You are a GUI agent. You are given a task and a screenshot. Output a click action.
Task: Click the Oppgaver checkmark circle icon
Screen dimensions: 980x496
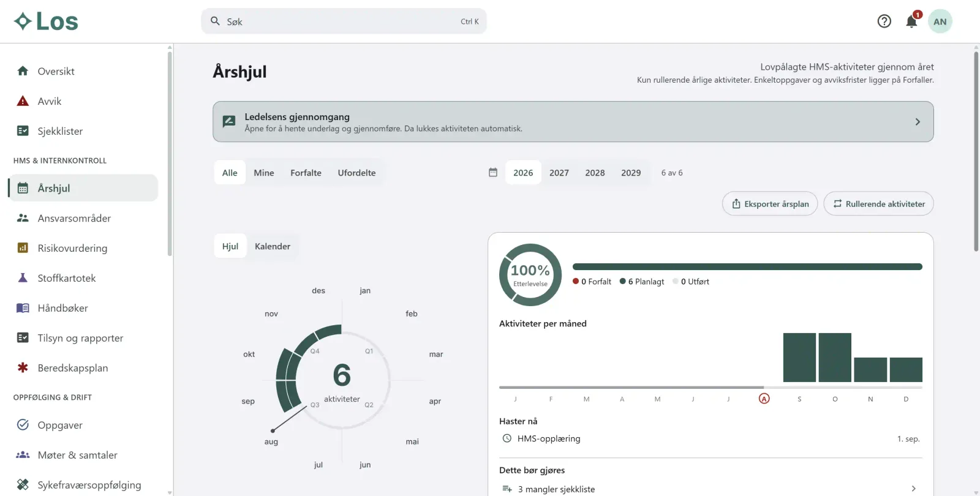tap(23, 425)
